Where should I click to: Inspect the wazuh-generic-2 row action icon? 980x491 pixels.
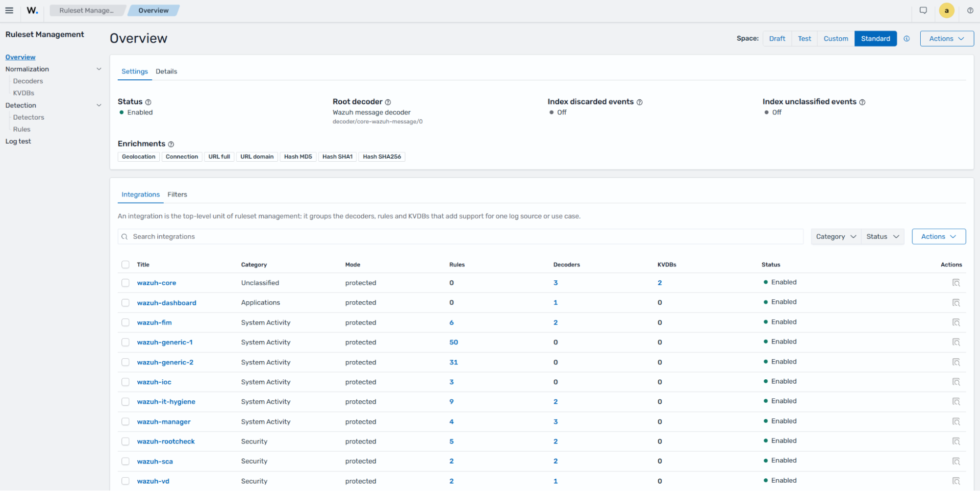point(956,362)
